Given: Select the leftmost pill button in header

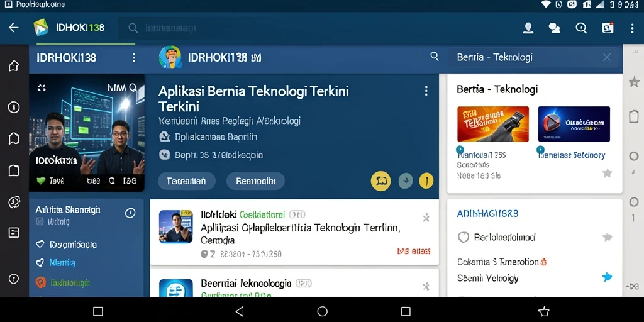Looking at the screenshot, I should [186, 180].
